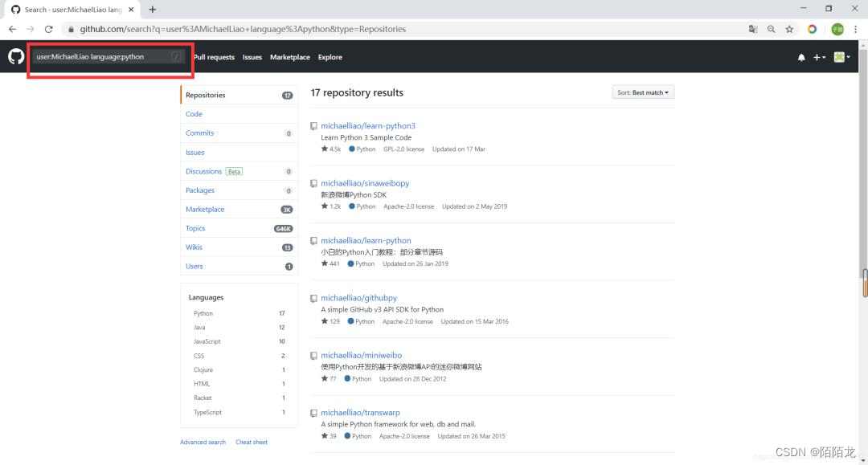Click the browser address bar URL
The width and height of the screenshot is (868, 465).
click(x=243, y=29)
